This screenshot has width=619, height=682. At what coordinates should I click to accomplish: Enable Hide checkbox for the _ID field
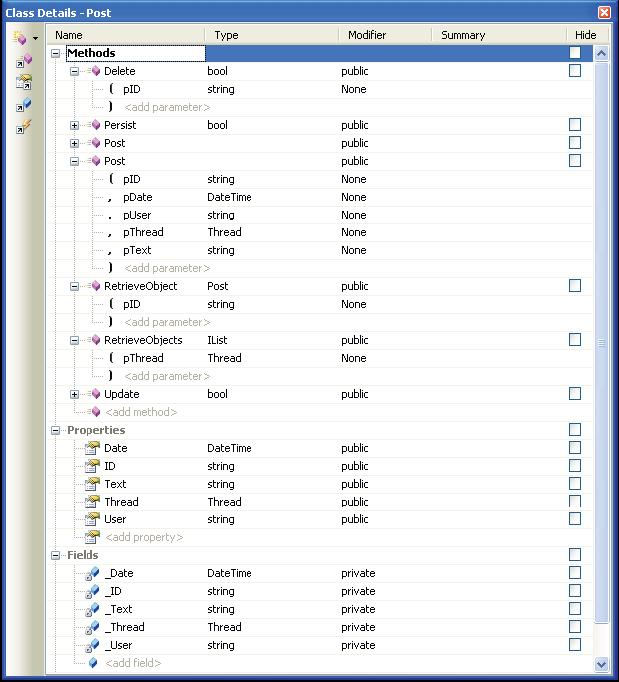(x=574, y=591)
